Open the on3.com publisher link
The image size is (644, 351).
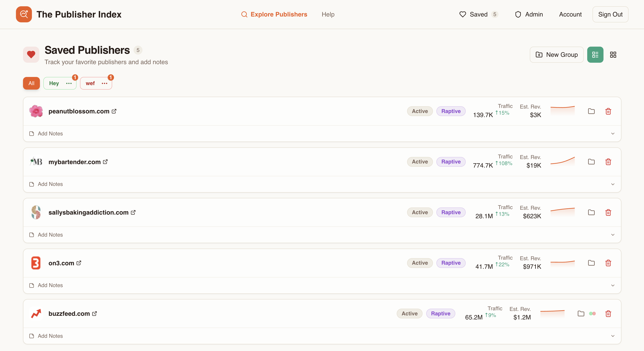pos(61,263)
